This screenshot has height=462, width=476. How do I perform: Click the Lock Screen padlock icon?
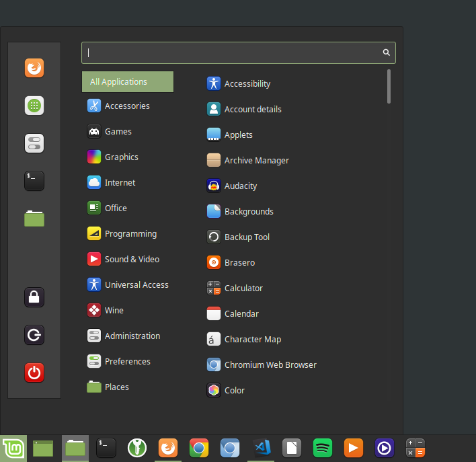pos(34,297)
